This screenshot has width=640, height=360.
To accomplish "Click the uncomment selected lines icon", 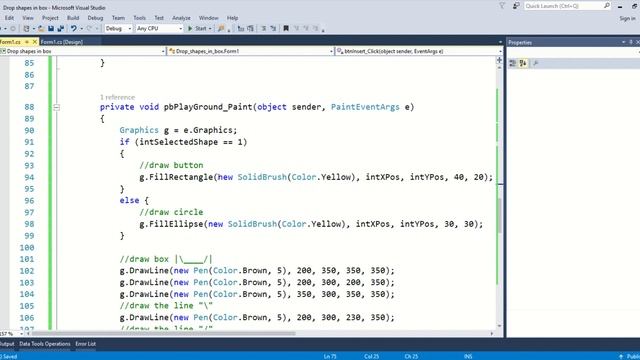I will point(273,29).
